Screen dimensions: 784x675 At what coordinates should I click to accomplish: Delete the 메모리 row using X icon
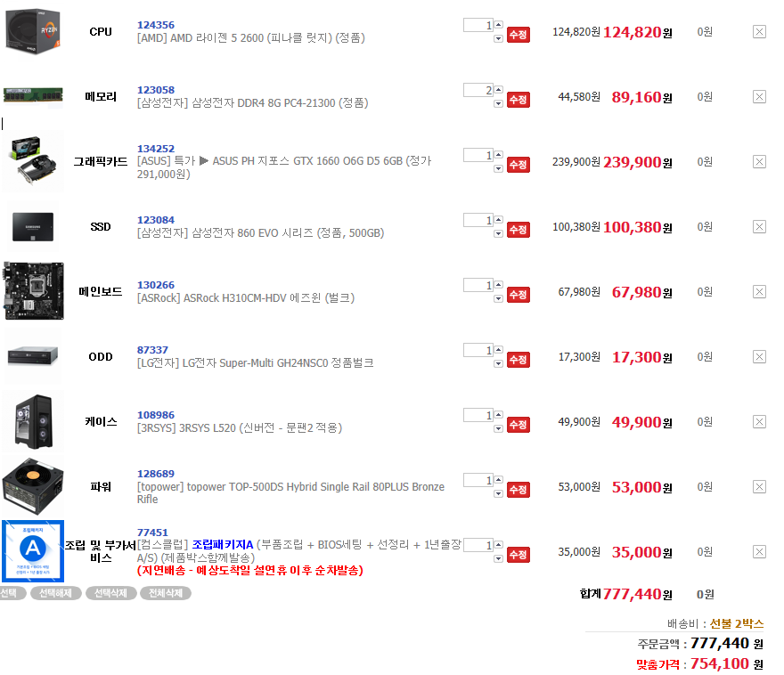[759, 97]
